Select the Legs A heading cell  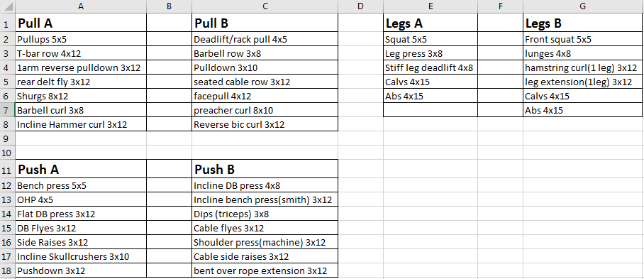pos(431,23)
